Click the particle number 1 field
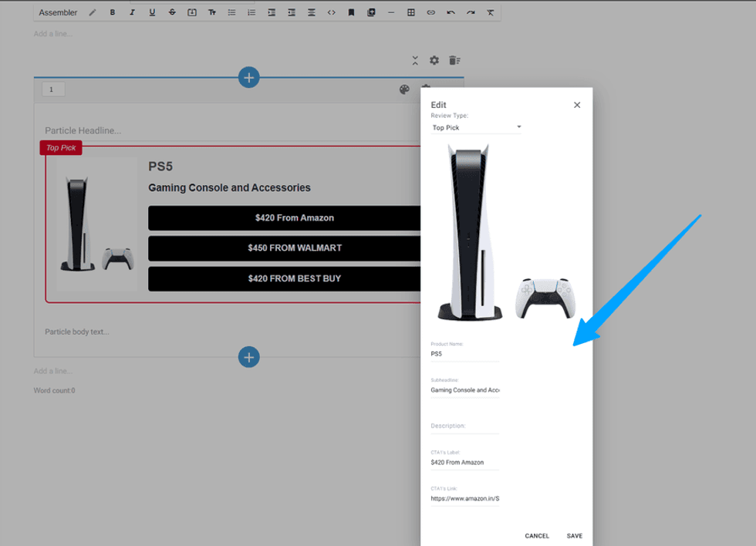Image resolution: width=756 pixels, height=546 pixels. click(x=53, y=89)
